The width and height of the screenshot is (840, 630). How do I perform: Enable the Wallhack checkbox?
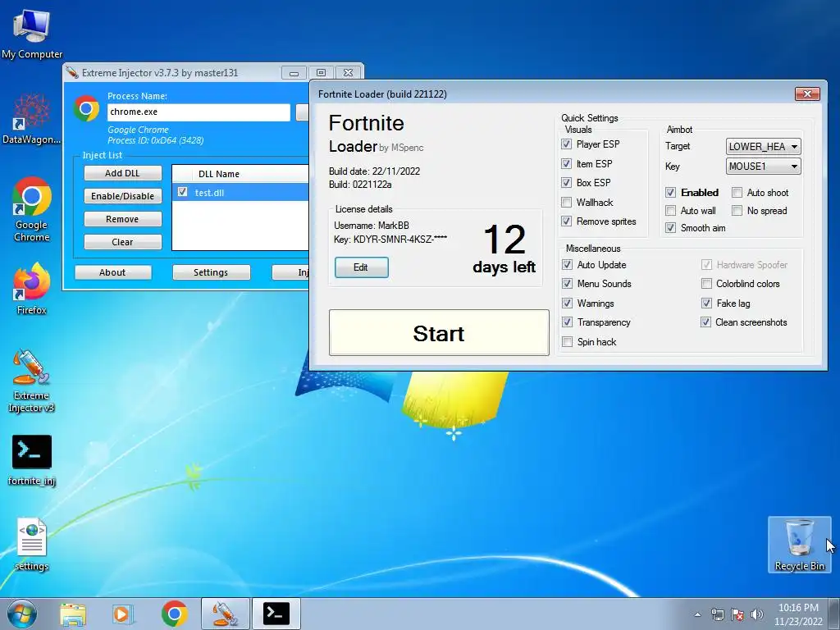click(566, 202)
